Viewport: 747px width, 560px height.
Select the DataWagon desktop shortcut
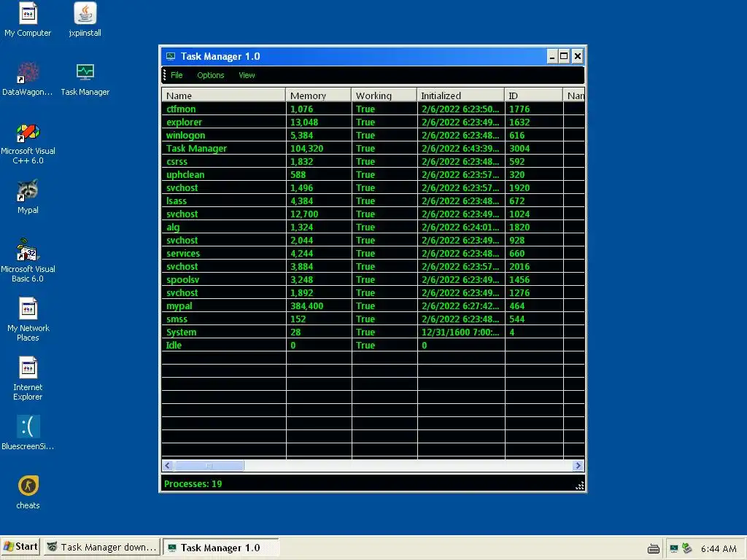pyautogui.click(x=28, y=79)
